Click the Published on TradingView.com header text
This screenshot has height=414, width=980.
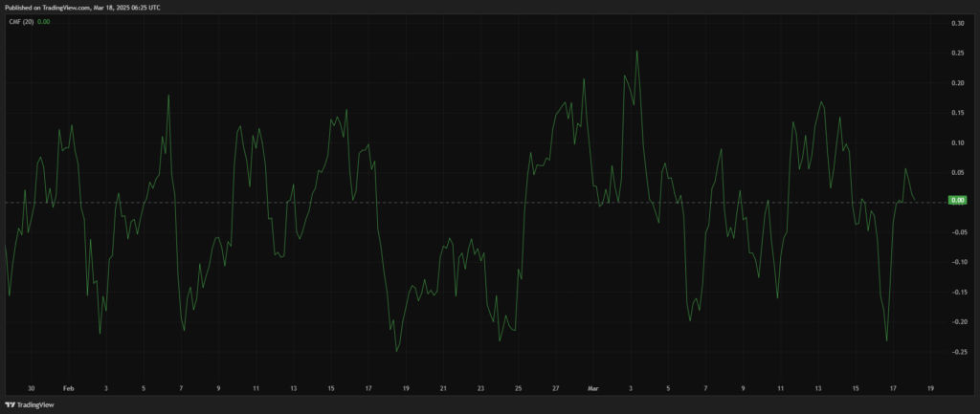pos(82,7)
